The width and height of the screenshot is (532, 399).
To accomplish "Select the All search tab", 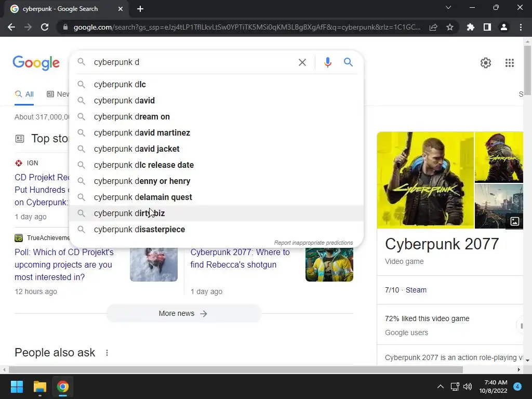I will click(24, 94).
